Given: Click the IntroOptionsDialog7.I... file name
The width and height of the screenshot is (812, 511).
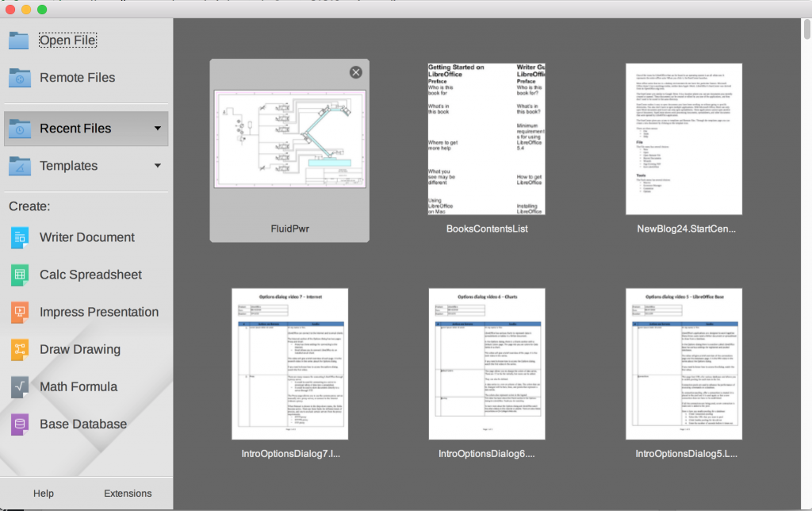Looking at the screenshot, I should 290,454.
